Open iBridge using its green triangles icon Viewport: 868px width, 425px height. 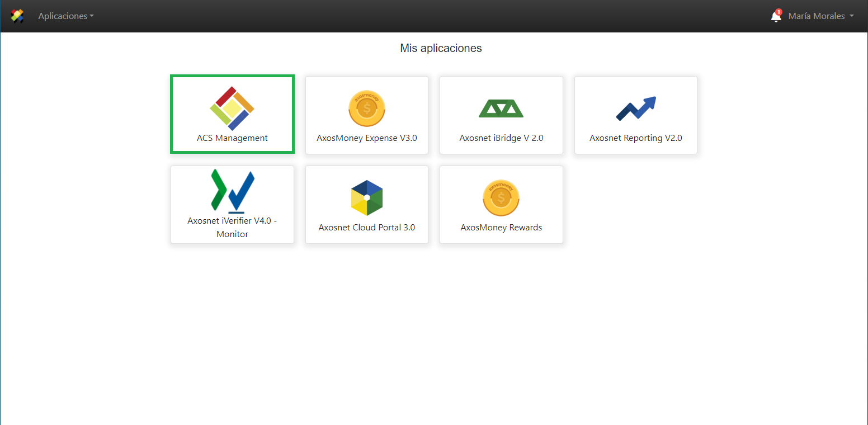pos(501,108)
